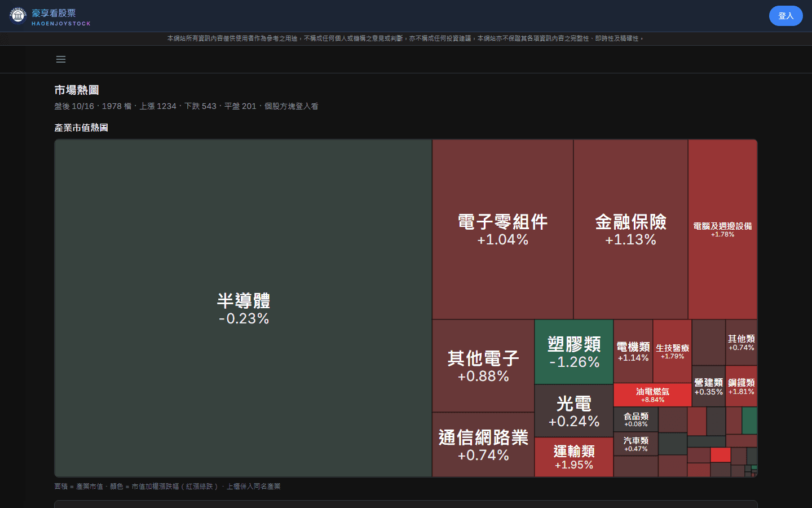Click the green 塑膠類 tile
The height and width of the screenshot is (508, 812).
tap(574, 352)
